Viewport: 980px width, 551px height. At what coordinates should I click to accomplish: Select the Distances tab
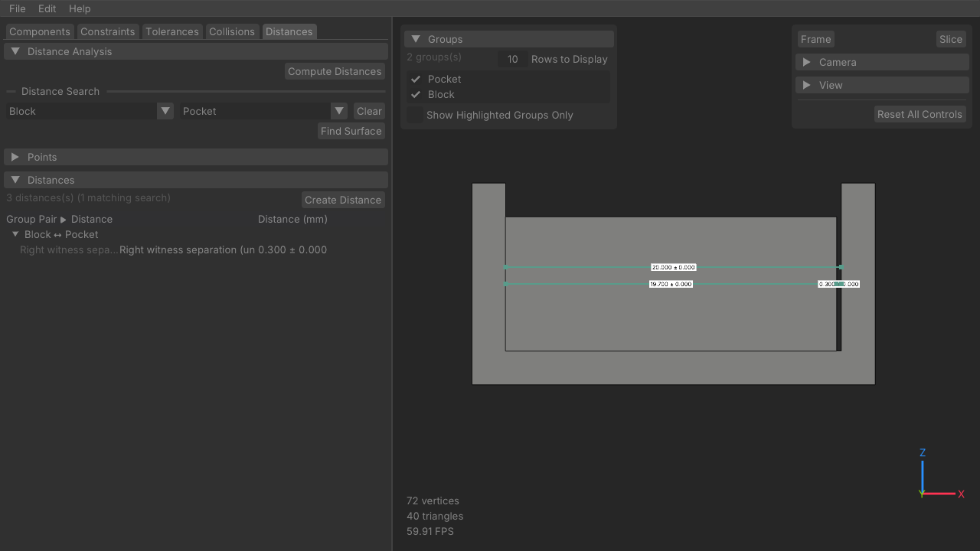pyautogui.click(x=289, y=31)
